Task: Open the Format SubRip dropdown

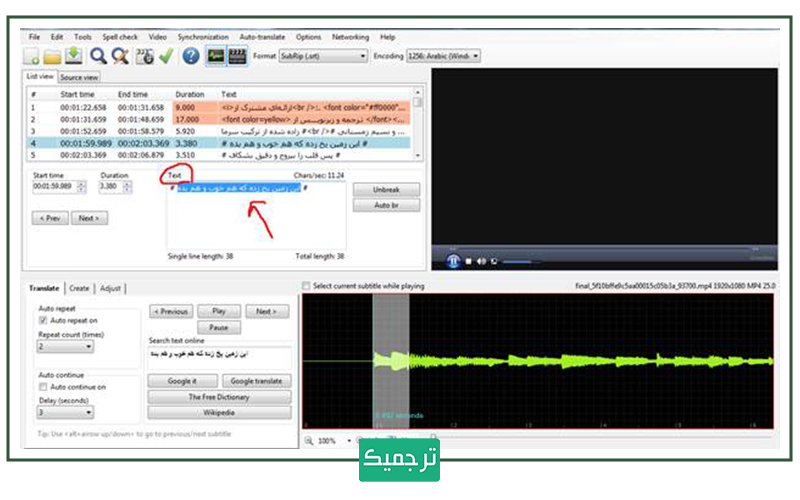Action: [323, 56]
